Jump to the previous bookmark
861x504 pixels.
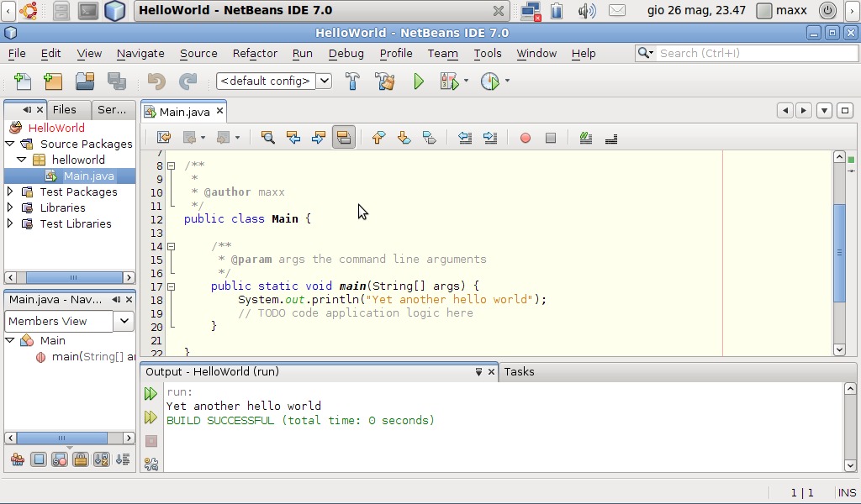tap(378, 138)
